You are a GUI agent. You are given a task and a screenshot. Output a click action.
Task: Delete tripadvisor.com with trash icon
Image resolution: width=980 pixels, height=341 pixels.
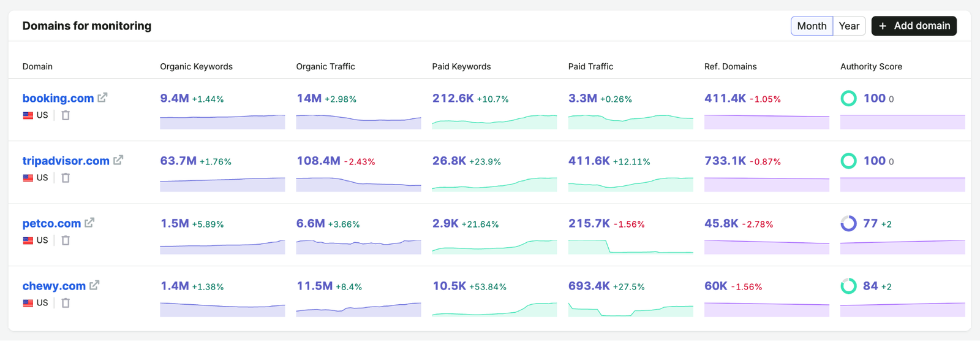point(66,178)
